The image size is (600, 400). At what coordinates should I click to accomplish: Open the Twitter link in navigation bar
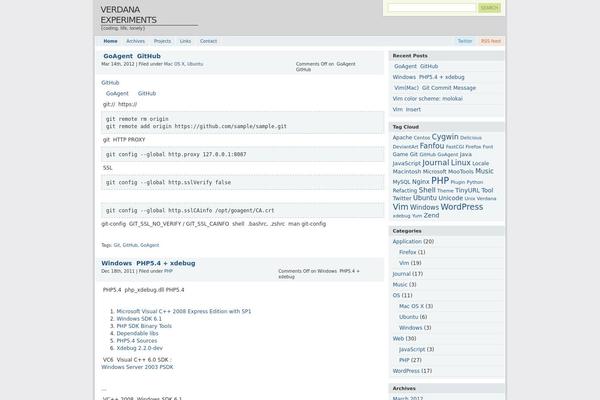point(465,41)
